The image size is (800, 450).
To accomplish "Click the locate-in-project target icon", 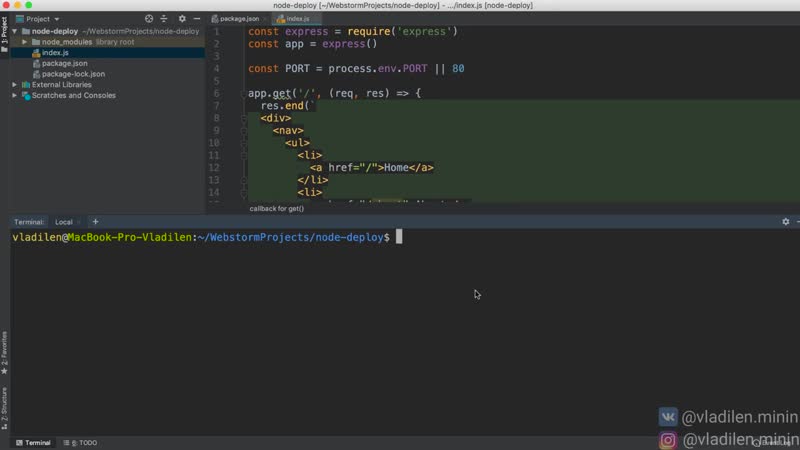I will (148, 19).
